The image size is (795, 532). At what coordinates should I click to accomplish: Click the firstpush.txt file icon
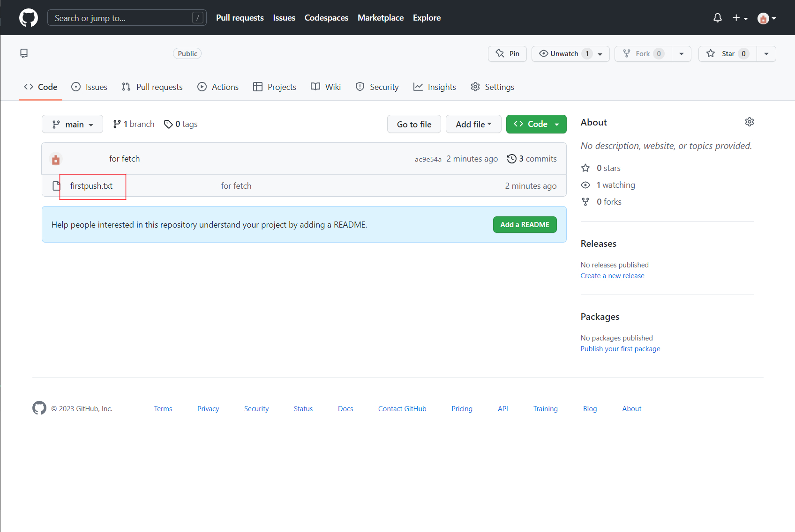click(56, 186)
